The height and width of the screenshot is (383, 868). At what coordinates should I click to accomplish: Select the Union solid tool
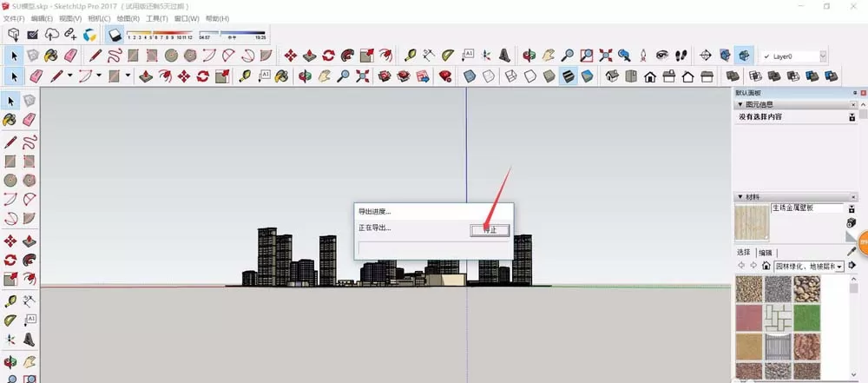pos(774,76)
